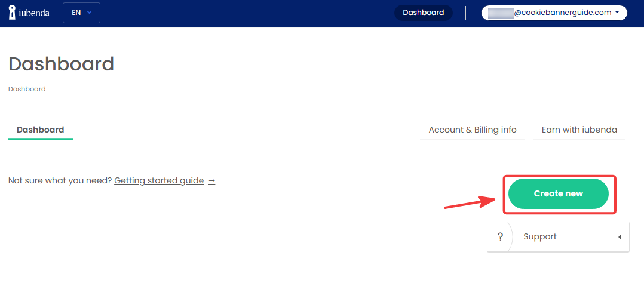Click the Dashboard button in header

(423, 13)
